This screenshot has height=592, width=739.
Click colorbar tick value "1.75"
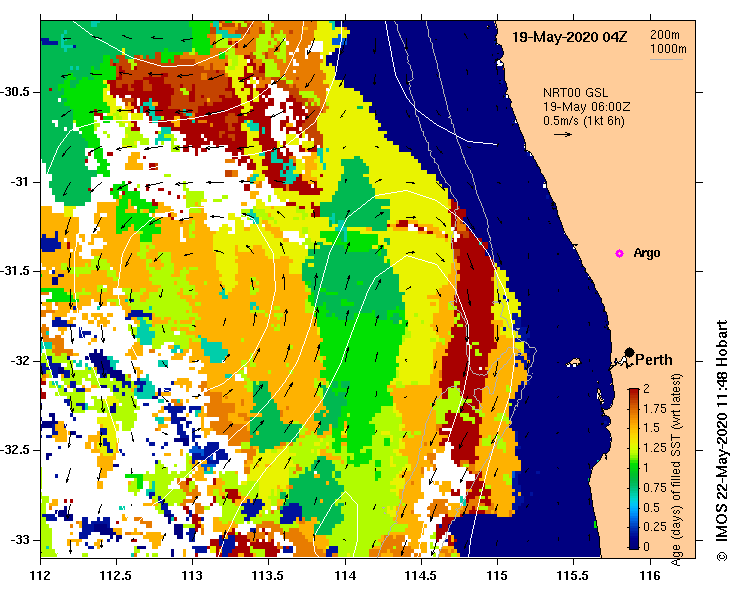pyautogui.click(x=655, y=408)
